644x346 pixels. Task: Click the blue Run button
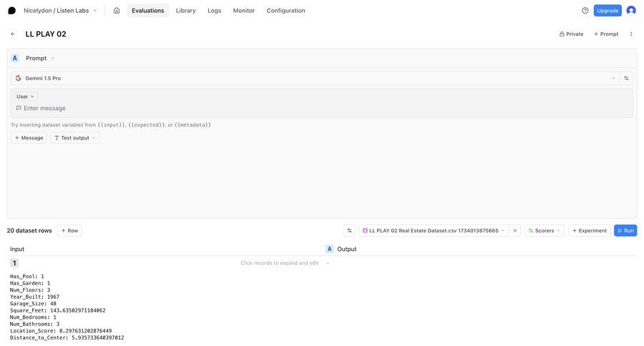(x=625, y=231)
